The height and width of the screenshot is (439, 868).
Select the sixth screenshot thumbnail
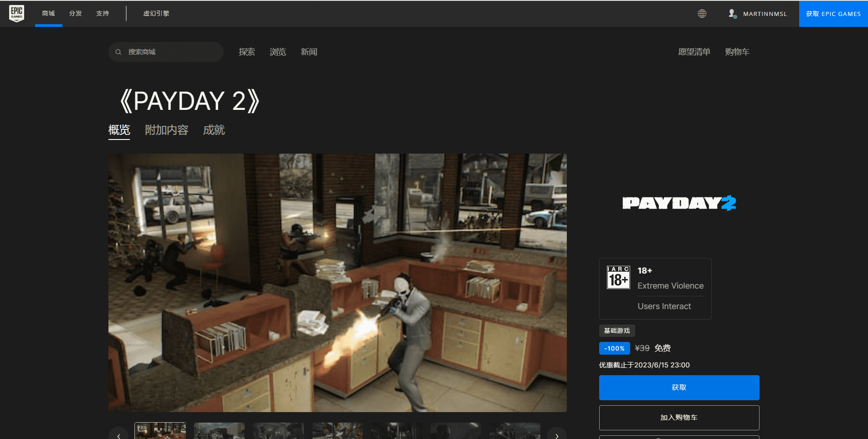456,431
